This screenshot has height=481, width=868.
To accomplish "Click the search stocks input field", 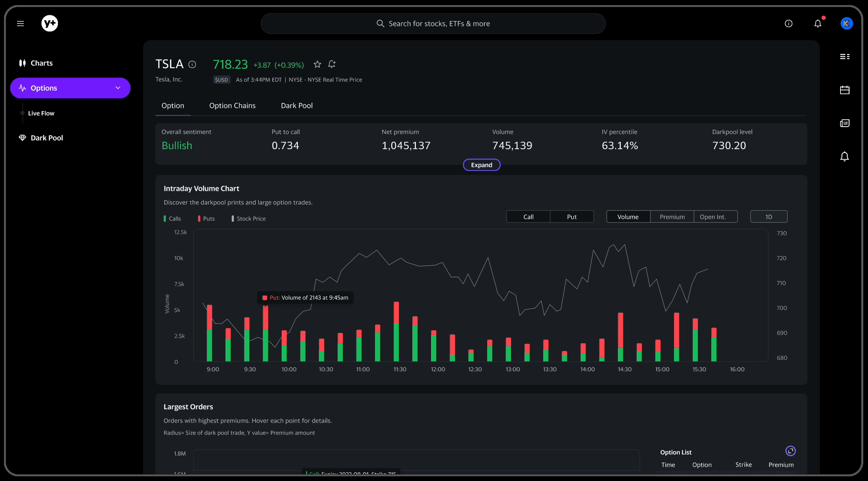I will pos(433,24).
